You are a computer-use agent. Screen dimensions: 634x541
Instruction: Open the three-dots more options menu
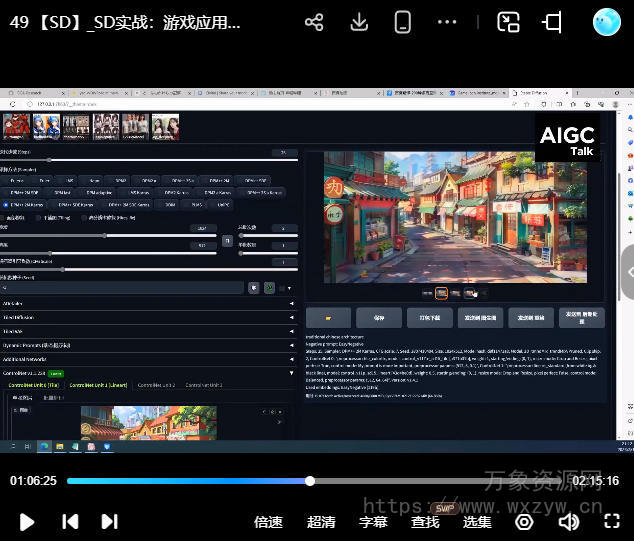click(x=447, y=22)
